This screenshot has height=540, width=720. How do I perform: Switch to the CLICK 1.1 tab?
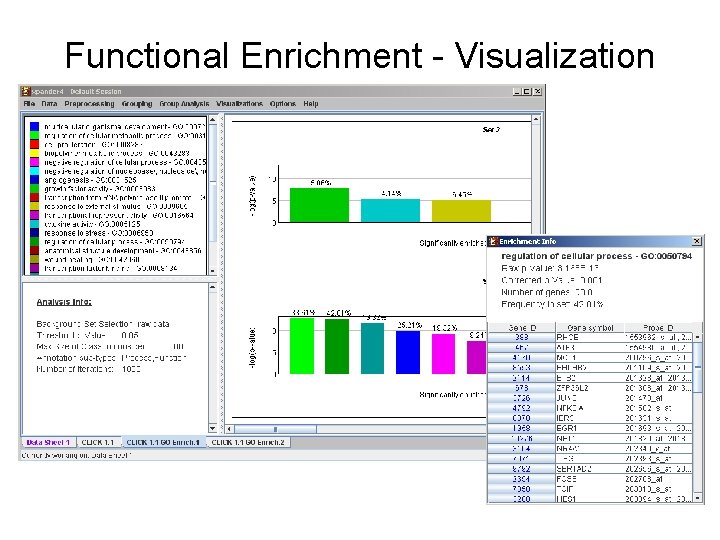[x=98, y=442]
